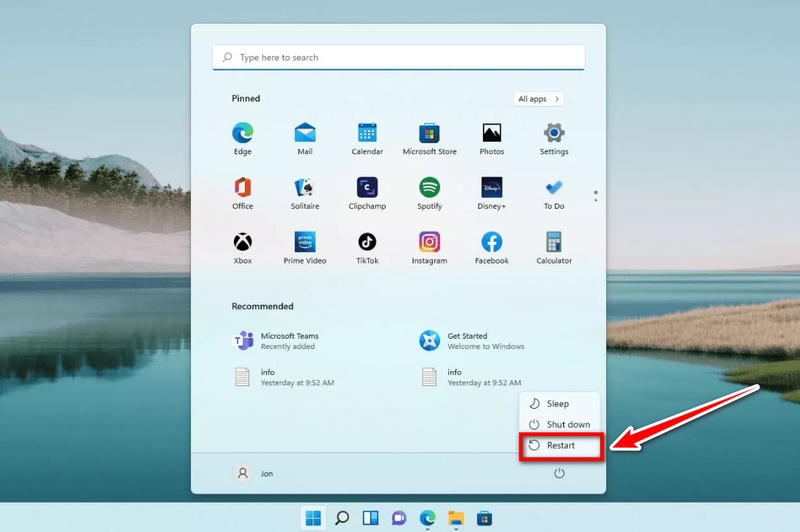Launch Spotify
This screenshot has height=532, width=800.
point(429,193)
